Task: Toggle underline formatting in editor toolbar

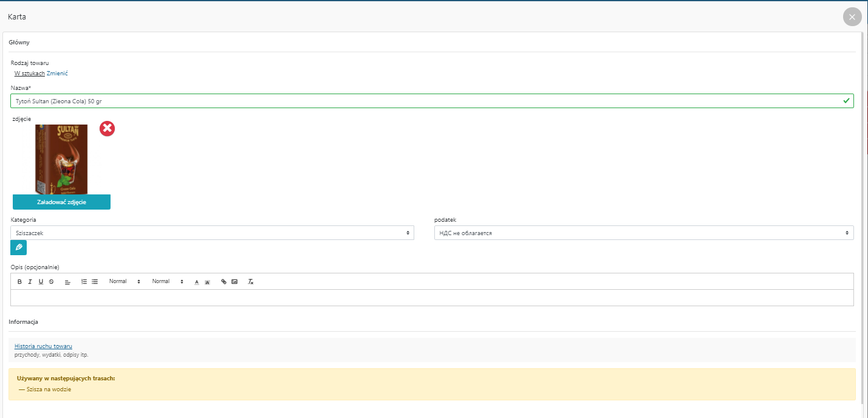Action: 41,282
